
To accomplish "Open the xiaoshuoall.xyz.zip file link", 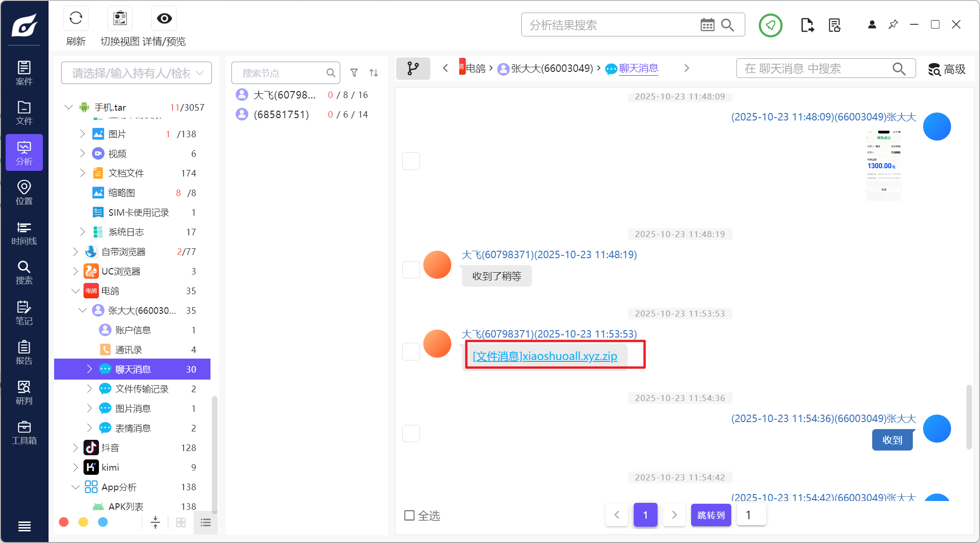I will pos(545,356).
